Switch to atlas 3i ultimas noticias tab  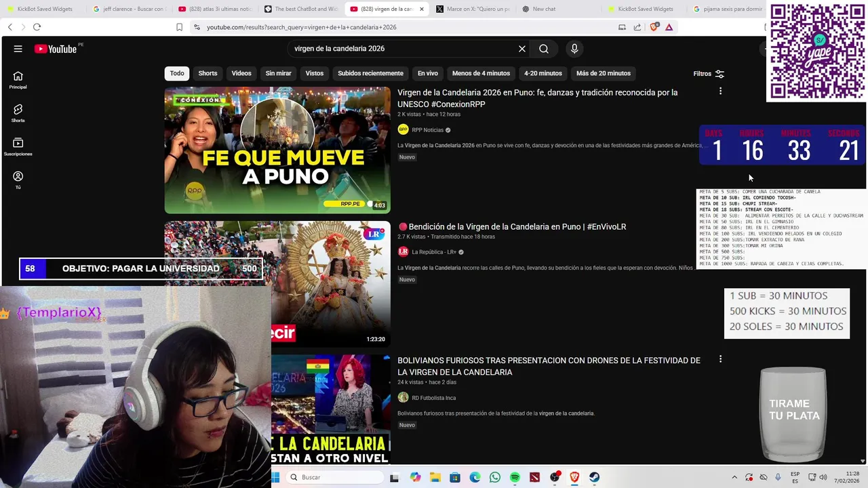coord(214,9)
